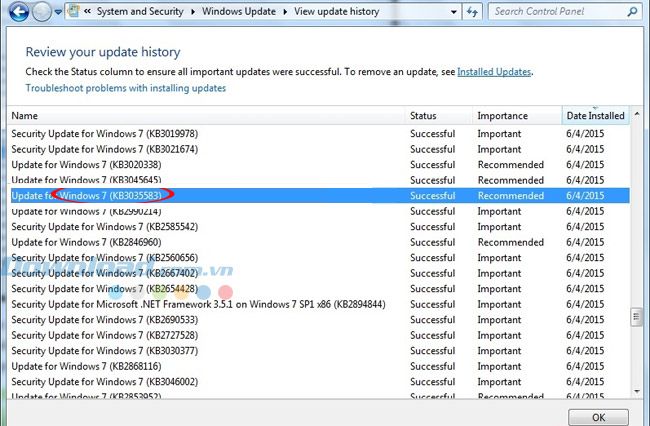Select Update for Windows 7 (KB3020338)
The height and width of the screenshot is (426, 650).
pos(320,165)
